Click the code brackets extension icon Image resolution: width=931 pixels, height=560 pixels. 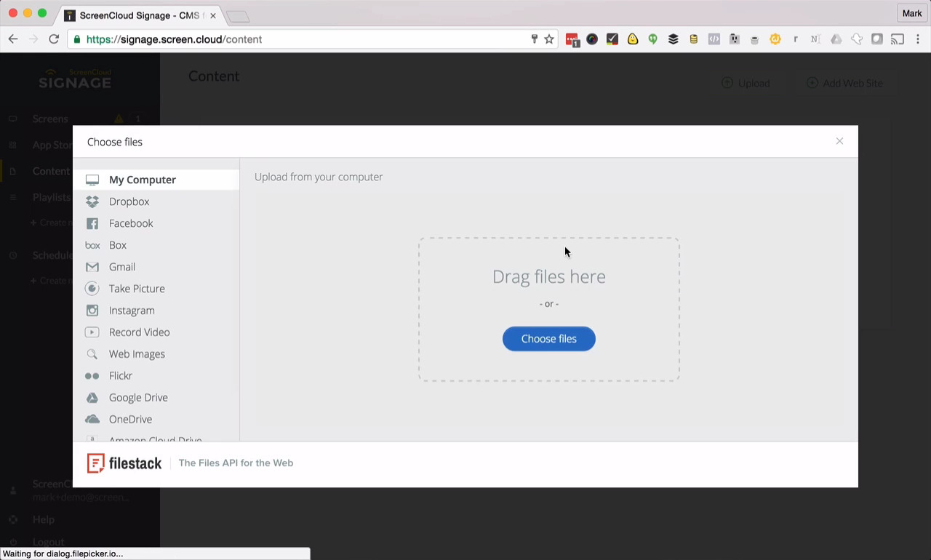(x=714, y=39)
